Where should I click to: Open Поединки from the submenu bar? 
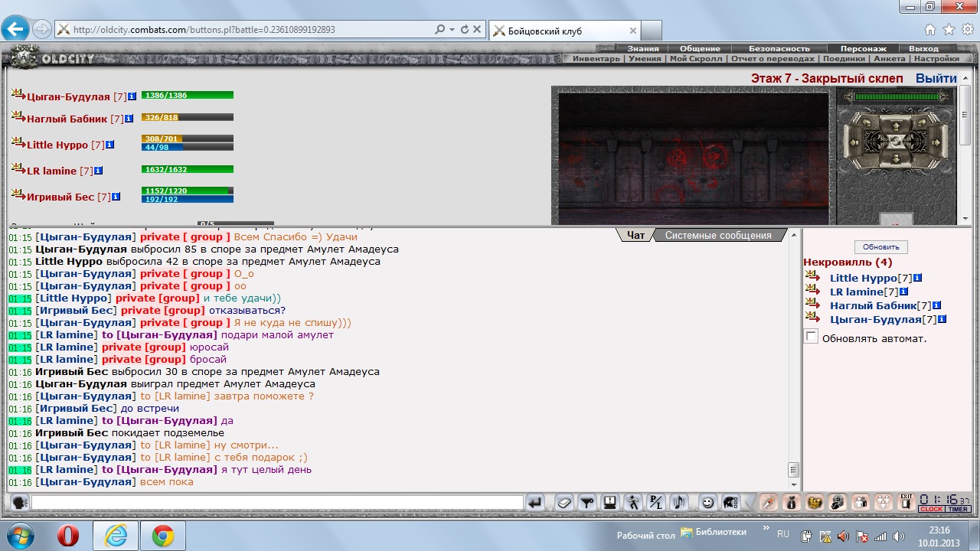pos(844,58)
